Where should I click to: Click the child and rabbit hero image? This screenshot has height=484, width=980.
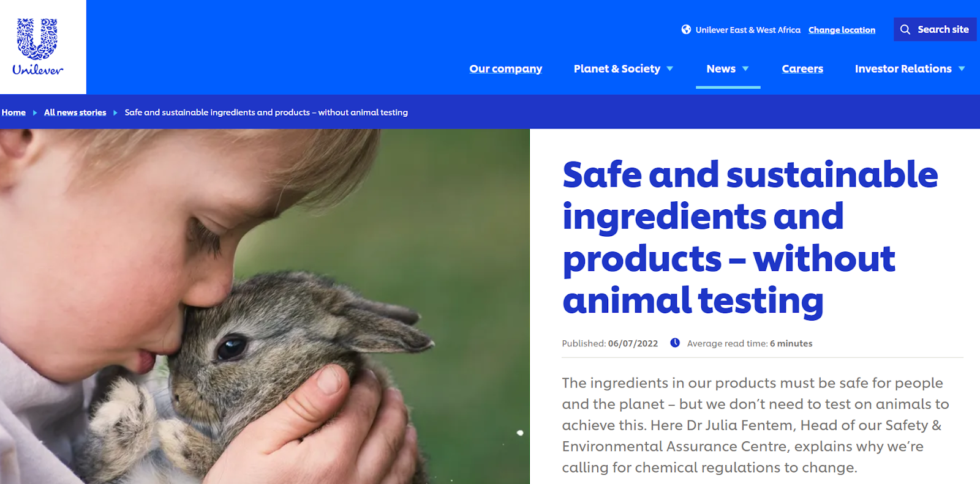tap(265, 306)
